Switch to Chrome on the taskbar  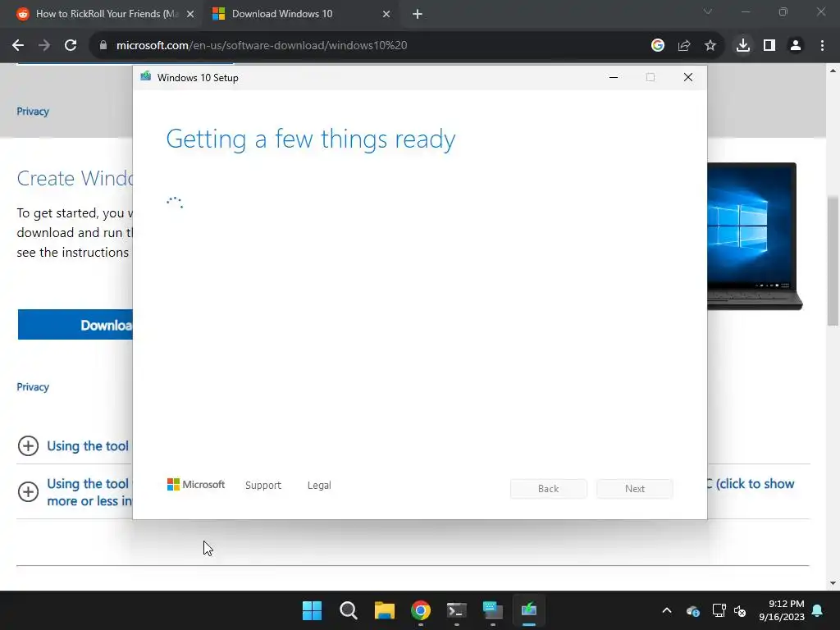click(421, 610)
